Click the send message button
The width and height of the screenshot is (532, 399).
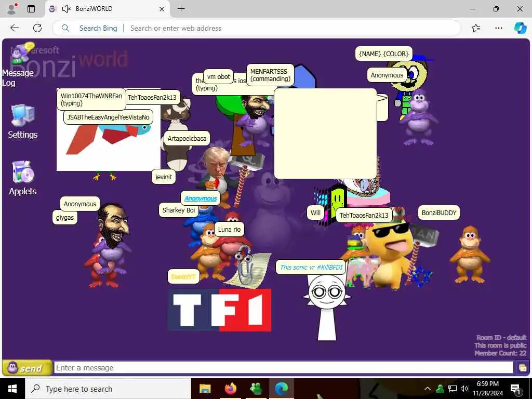click(x=27, y=368)
